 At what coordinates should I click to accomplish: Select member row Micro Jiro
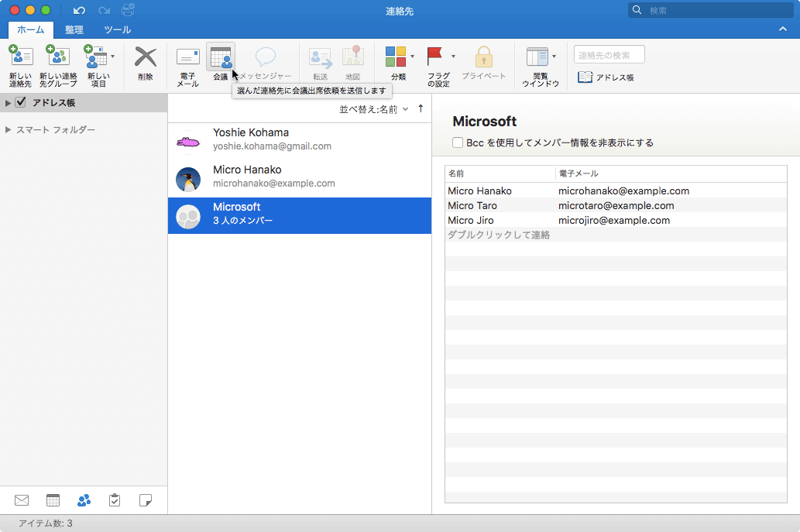616,221
